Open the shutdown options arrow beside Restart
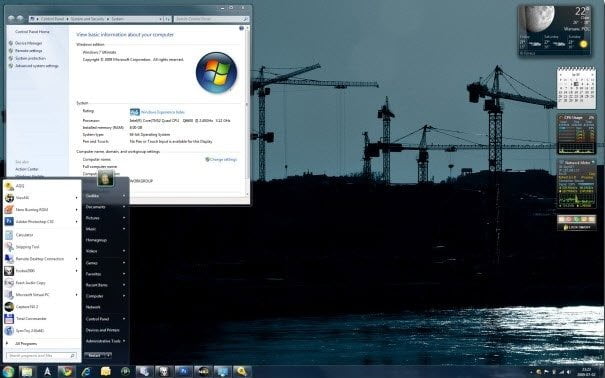605x378 pixels. coord(108,355)
